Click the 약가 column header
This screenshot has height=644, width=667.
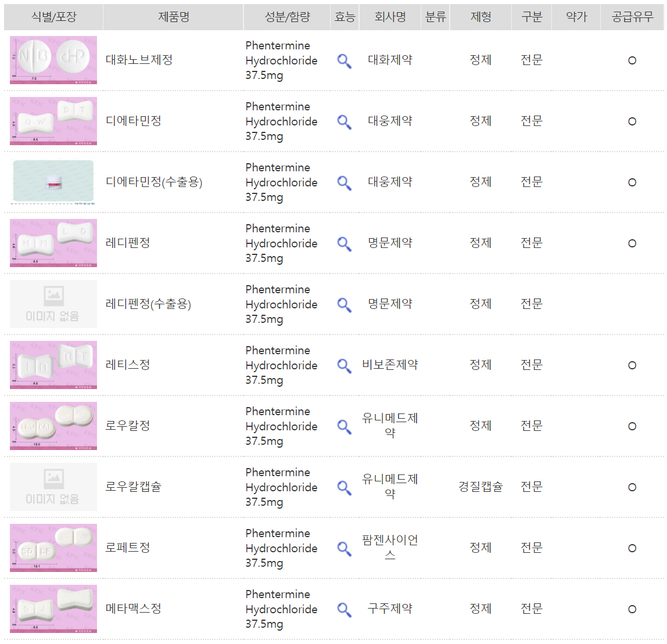(x=576, y=17)
